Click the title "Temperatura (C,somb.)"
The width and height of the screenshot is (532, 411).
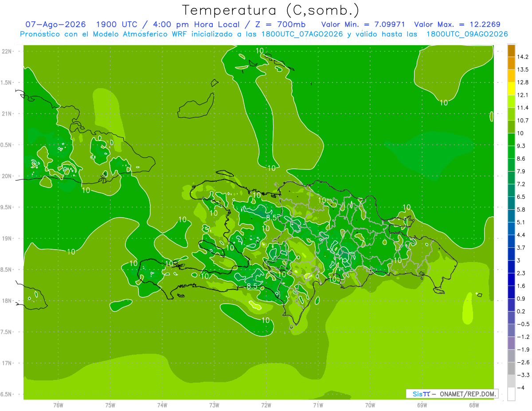pos(270,10)
